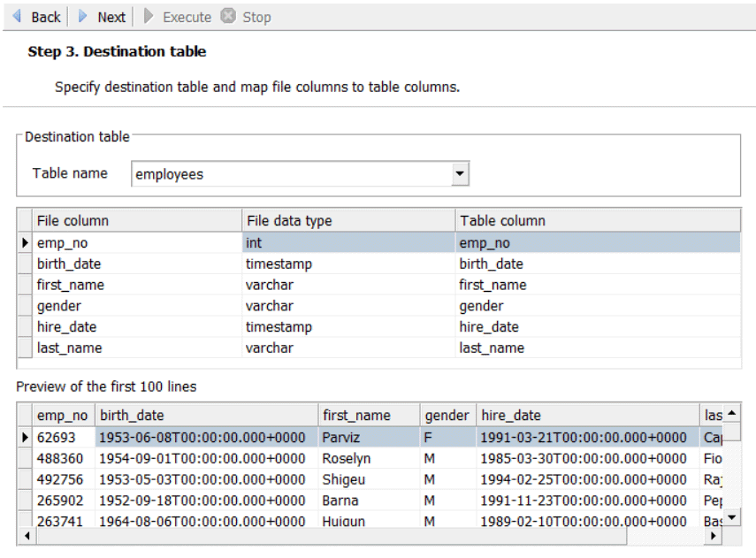
Task: Click the Back arrow icon
Action: pyautogui.click(x=16, y=17)
